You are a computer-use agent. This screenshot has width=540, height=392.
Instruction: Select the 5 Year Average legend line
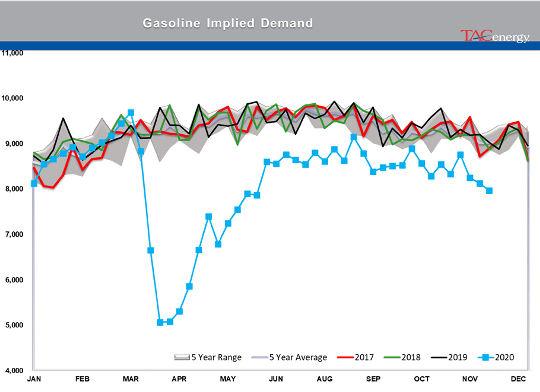pyautogui.click(x=260, y=357)
